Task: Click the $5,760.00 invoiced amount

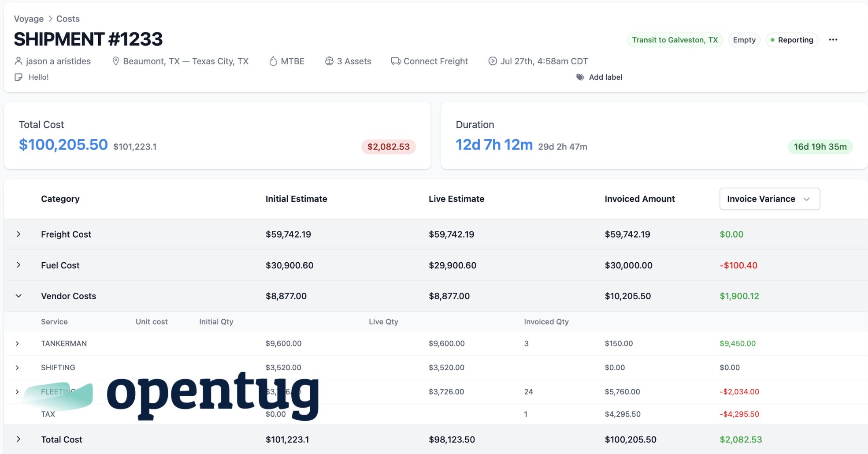Action: point(622,392)
